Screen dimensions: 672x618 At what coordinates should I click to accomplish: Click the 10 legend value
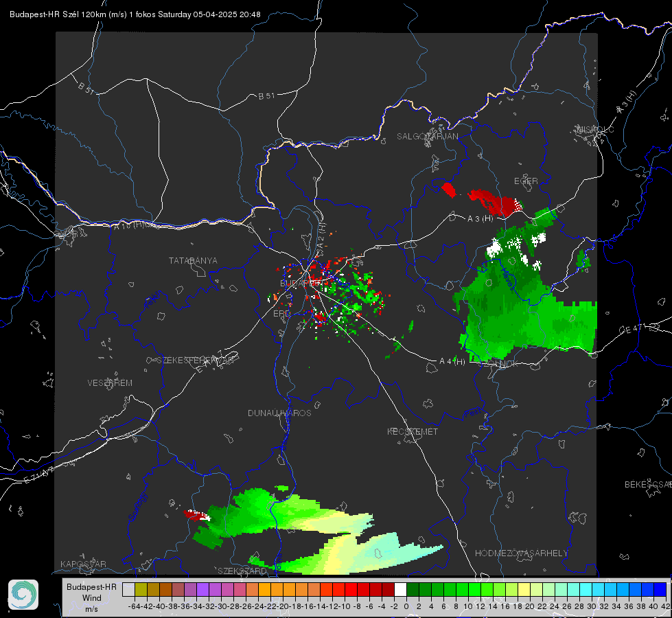tap(468, 606)
